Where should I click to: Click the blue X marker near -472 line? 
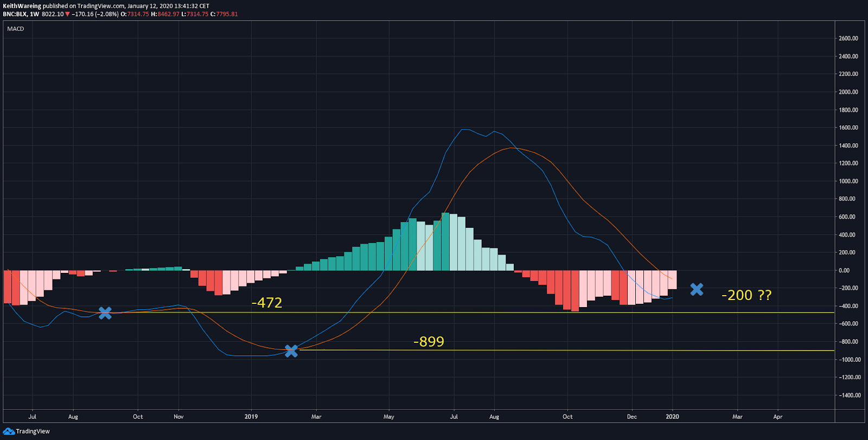tap(105, 313)
